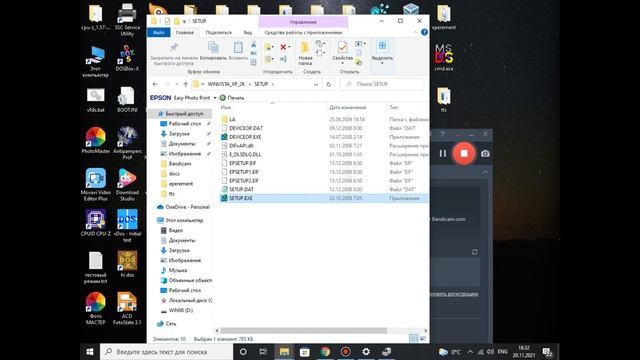
Task: Select Средства работы с приложениями tab
Action: coord(303,32)
